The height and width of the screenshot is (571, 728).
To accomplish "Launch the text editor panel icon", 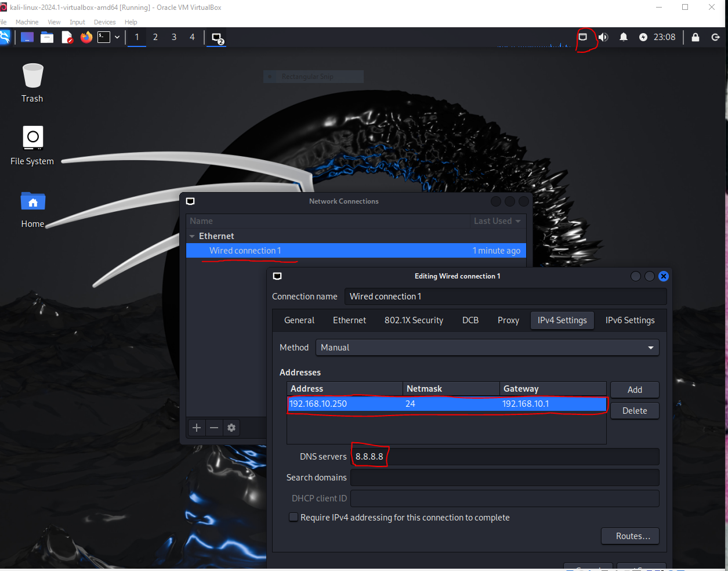I will [x=67, y=37].
